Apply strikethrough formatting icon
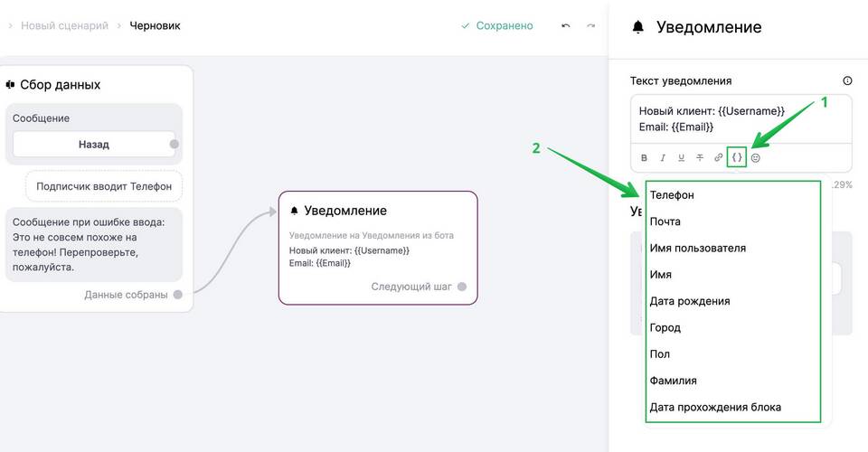Image resolution: width=868 pixels, height=452 pixels. click(700, 158)
